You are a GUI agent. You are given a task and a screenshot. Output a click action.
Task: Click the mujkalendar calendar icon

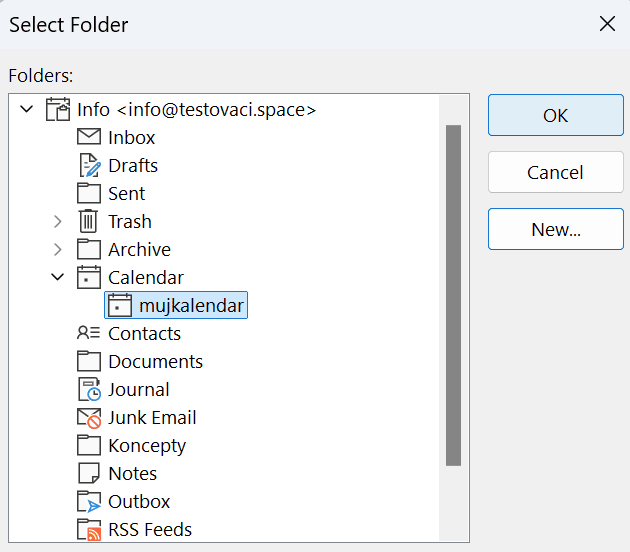tap(120, 305)
